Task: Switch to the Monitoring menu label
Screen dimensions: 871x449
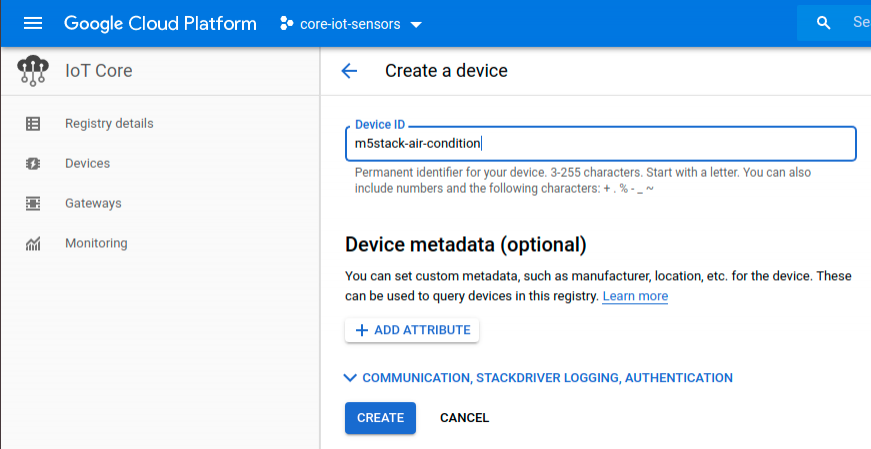Action: click(96, 244)
